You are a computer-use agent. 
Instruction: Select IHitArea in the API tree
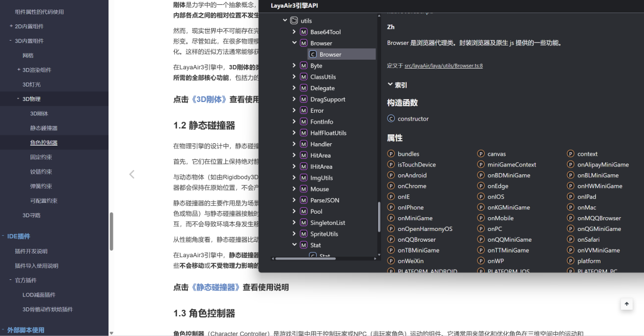321,167
